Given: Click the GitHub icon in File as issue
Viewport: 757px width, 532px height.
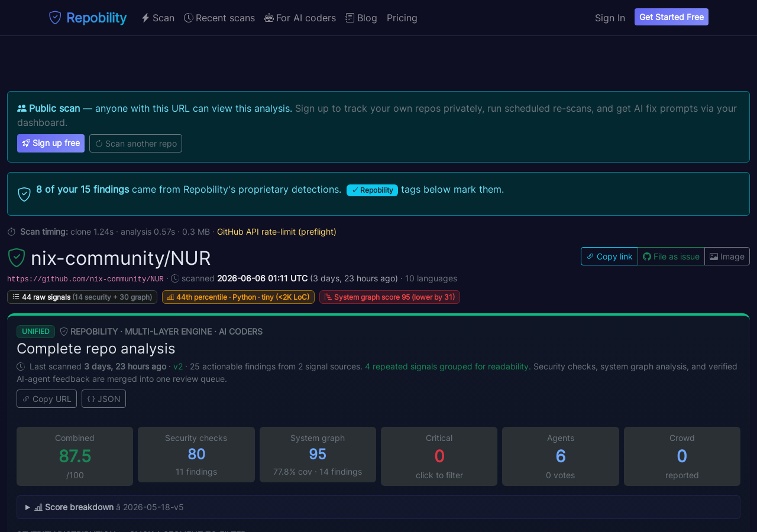Looking at the screenshot, I should click(647, 257).
